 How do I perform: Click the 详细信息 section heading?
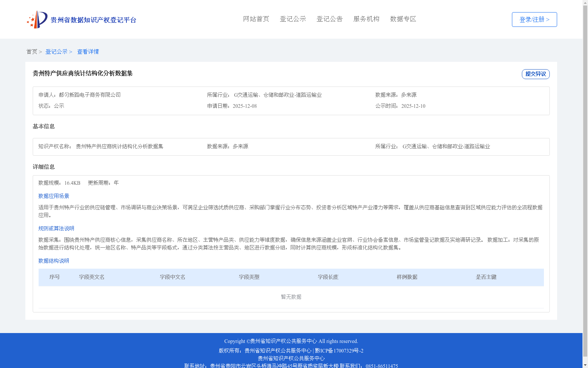[44, 167]
